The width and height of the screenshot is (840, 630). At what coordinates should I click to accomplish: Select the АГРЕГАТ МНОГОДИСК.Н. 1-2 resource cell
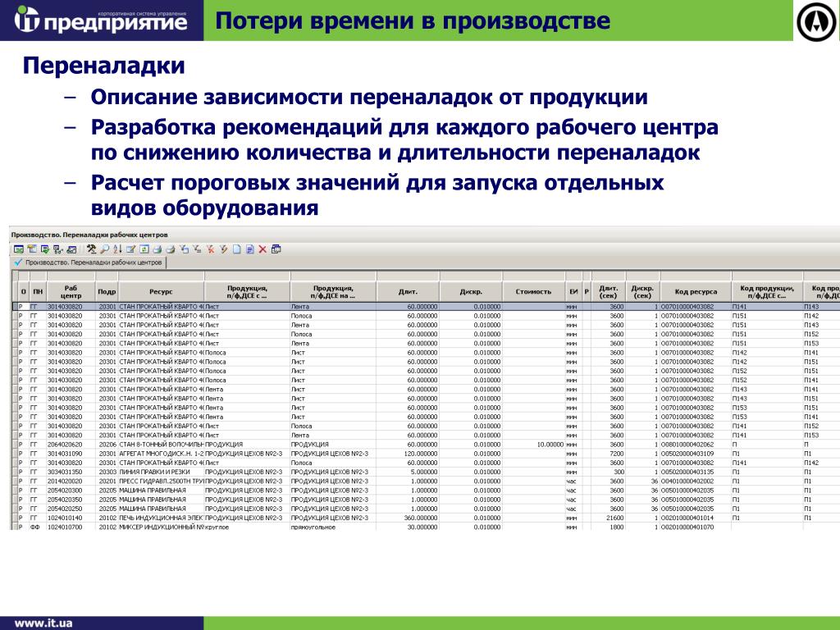click(x=161, y=454)
